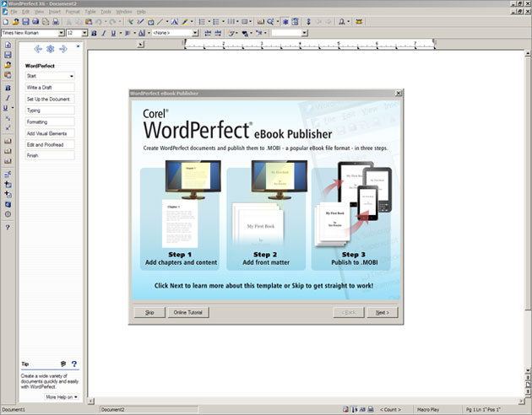Click the Save icon in the top toolbar
The image size is (532, 415).
click(x=25, y=22)
